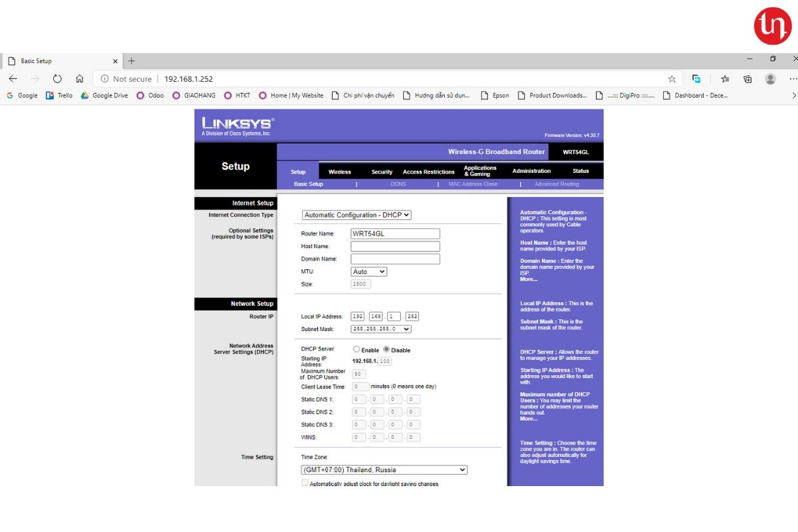This screenshot has height=532, width=798.
Task: Switch to the Status tab
Action: 581,171
